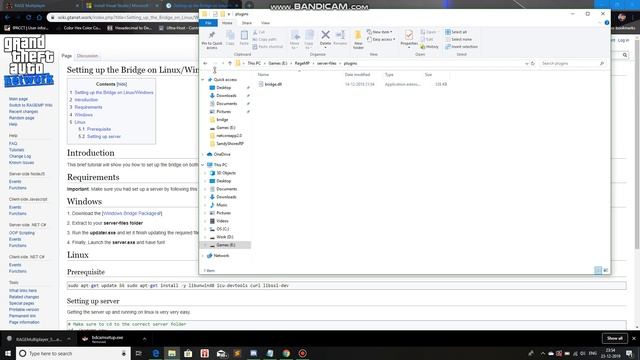Click the Copy icon in Clipboard group
The width and height of the screenshot is (640, 360).
point(230,38)
